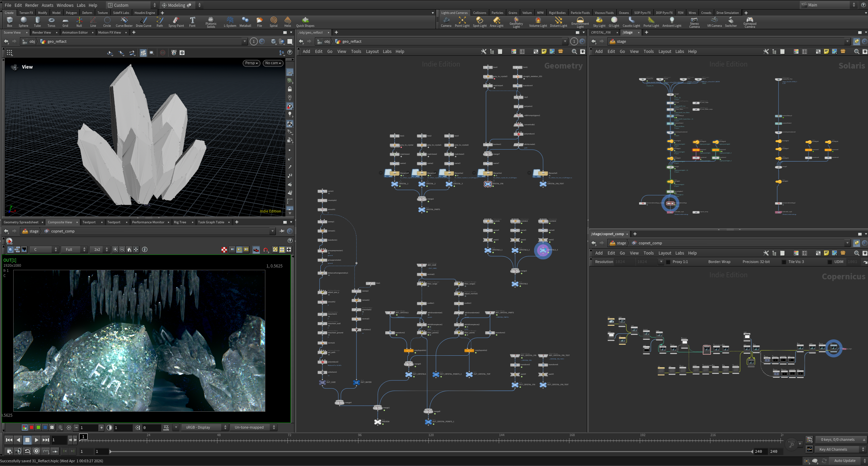Enable the Proxy 1:1 checkbox

pos(668,262)
